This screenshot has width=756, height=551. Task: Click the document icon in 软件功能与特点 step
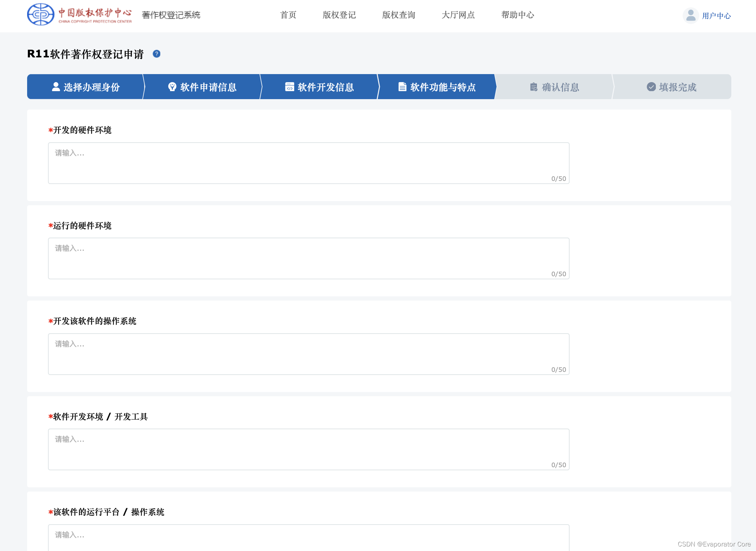(x=402, y=87)
